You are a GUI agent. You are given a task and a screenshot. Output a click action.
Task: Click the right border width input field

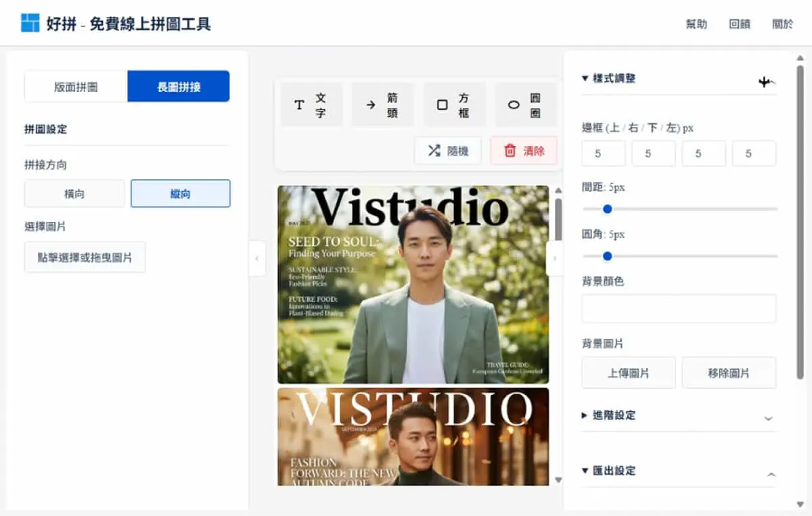(654, 154)
